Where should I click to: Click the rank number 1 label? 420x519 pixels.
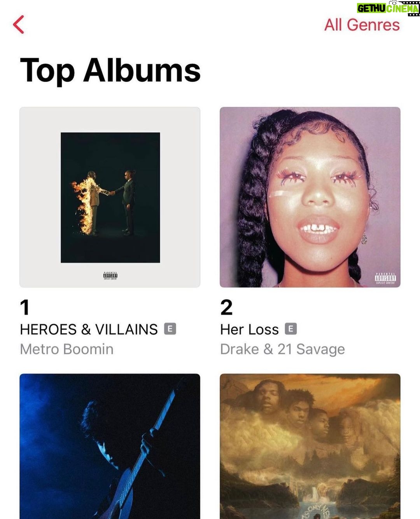[x=25, y=307]
